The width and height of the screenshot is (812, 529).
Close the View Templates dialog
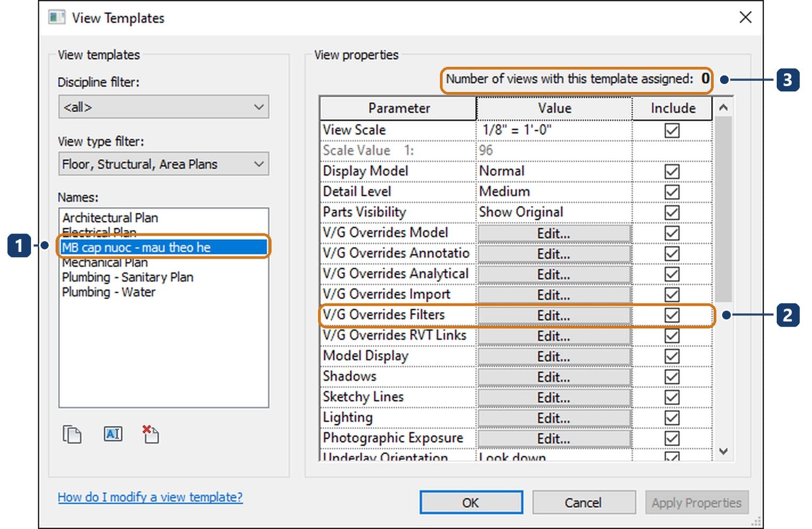745,17
